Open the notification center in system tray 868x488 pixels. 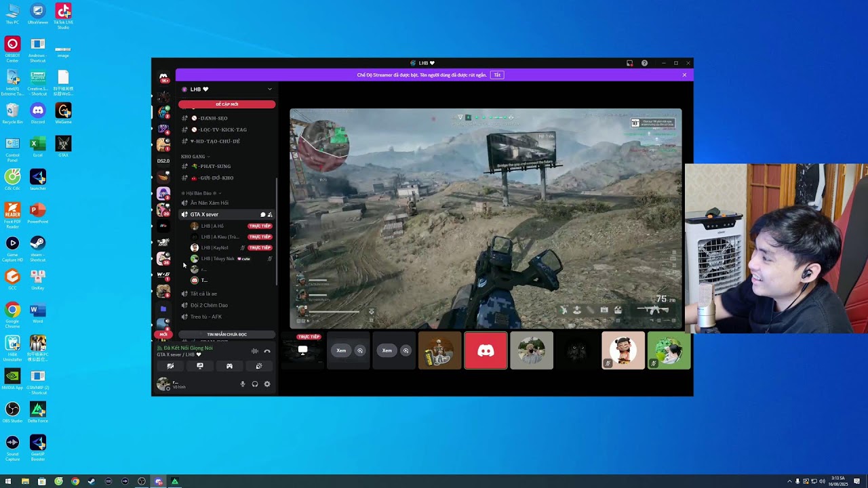coord(857,481)
